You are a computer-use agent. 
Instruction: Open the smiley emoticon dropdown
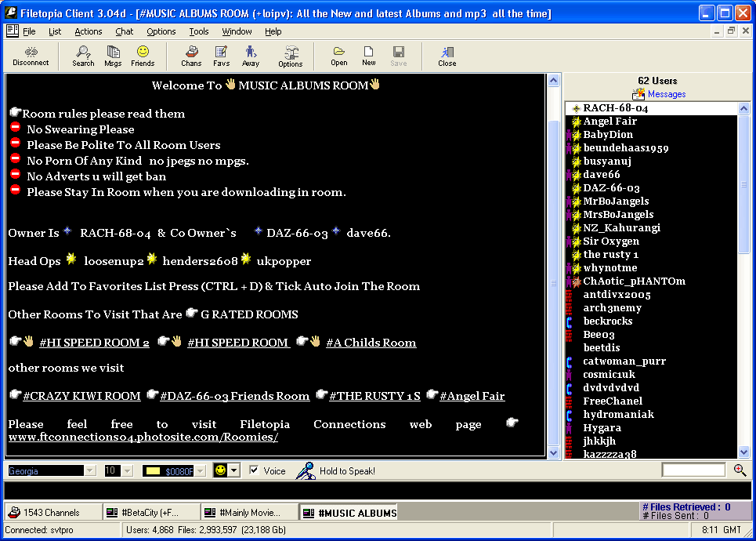point(234,470)
